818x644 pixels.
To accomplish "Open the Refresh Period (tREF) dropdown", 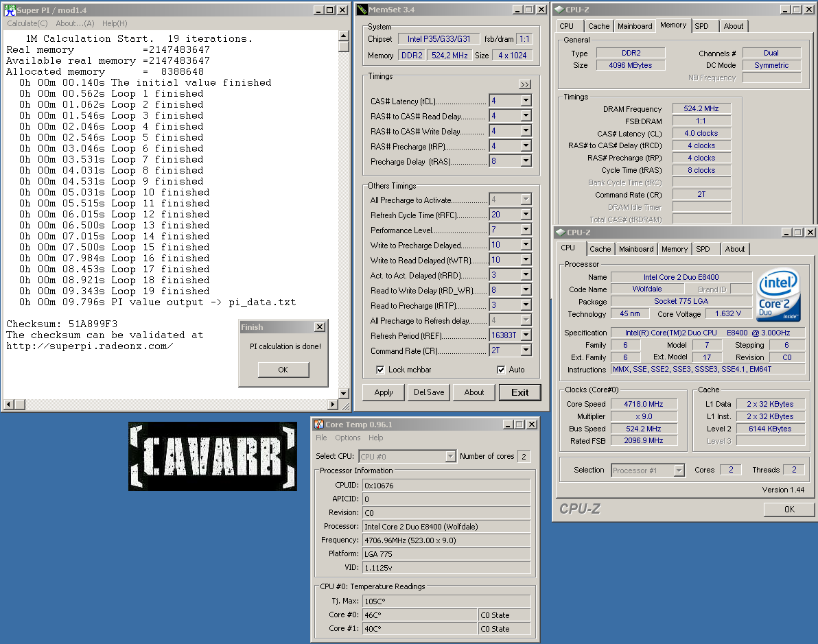I will click(x=526, y=335).
